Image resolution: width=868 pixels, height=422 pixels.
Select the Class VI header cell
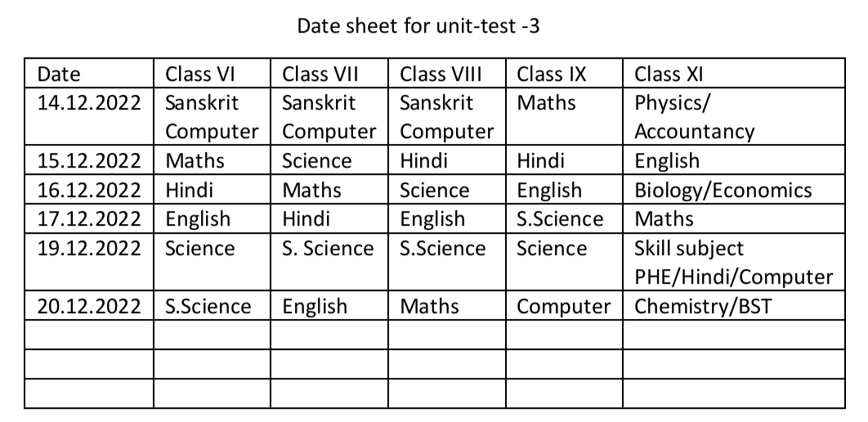click(x=212, y=73)
